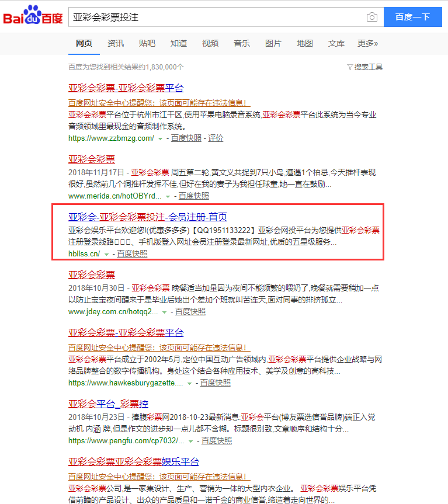Click security warning link under first result
Image resolution: width=448 pixels, height=504 pixels.
coord(159,103)
